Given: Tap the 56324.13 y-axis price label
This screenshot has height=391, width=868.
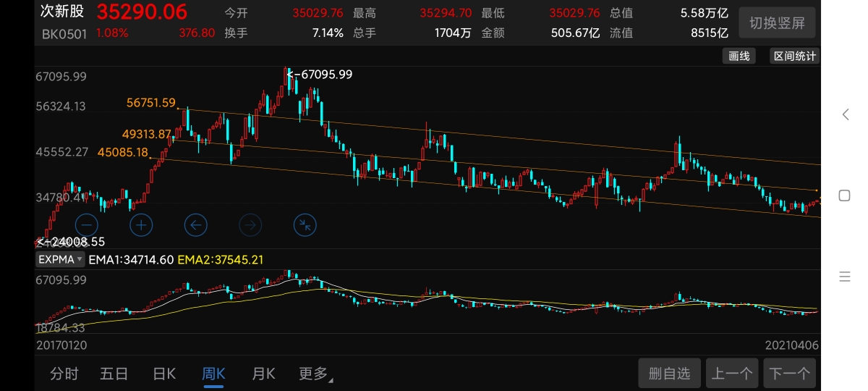Looking at the screenshot, I should point(61,106).
